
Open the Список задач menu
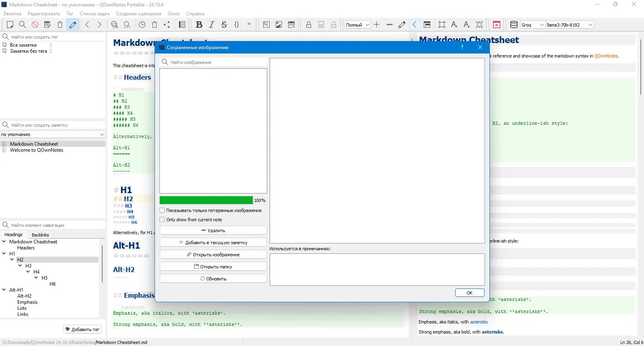[95, 14]
